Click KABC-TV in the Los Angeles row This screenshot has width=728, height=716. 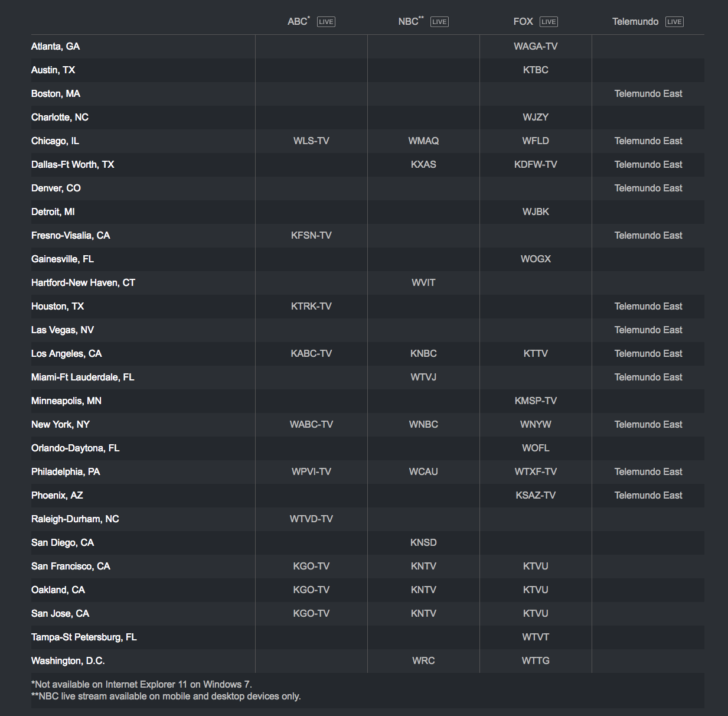(x=311, y=354)
